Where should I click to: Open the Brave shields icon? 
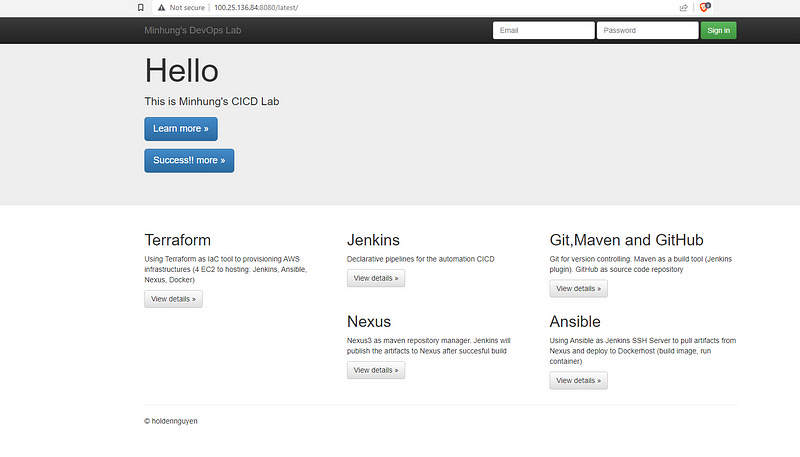click(x=705, y=7)
